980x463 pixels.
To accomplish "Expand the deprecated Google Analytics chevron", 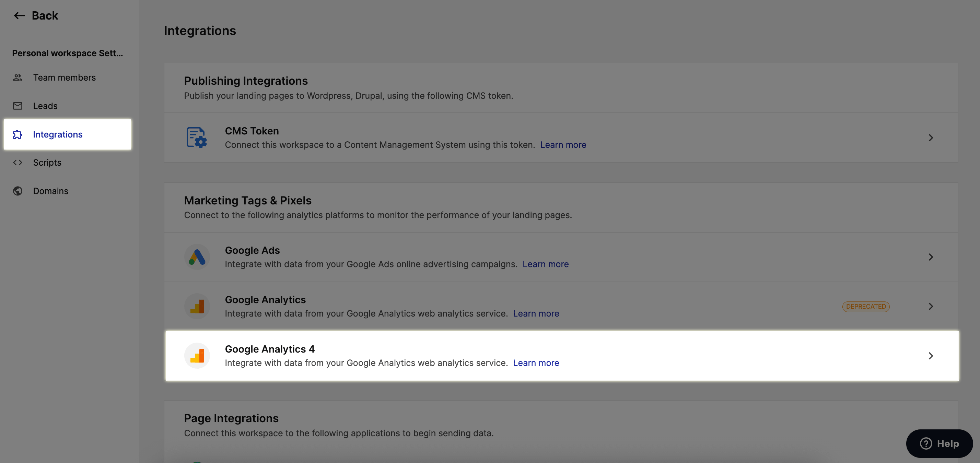I will [x=931, y=306].
